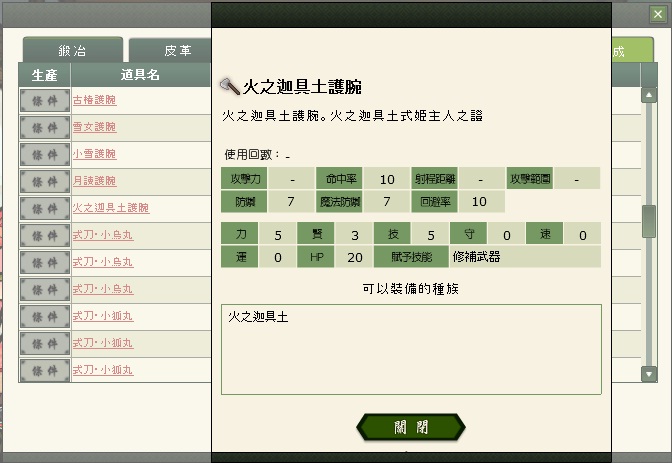Screen dimensions: 672x463
Task: Switch to the 鍛冶 tab
Action: (x=72, y=52)
